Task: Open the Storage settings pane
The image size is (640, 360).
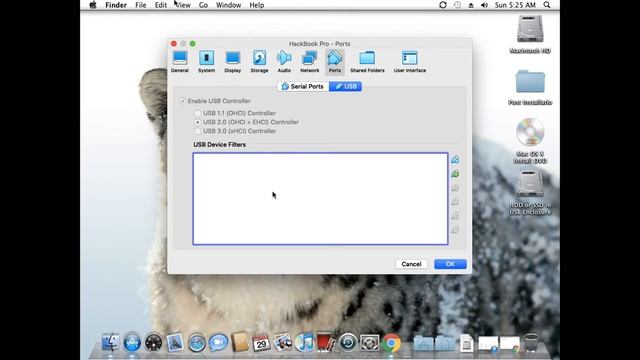Action: coord(259,62)
